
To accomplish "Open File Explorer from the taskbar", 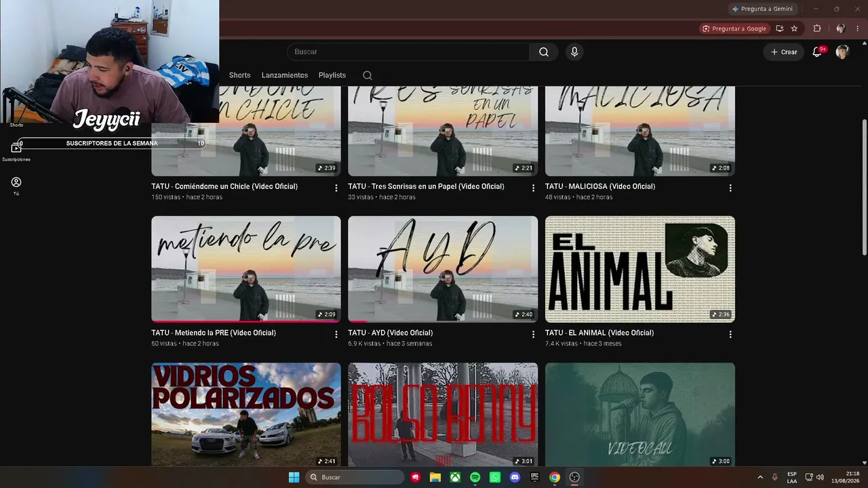I will tap(435, 477).
